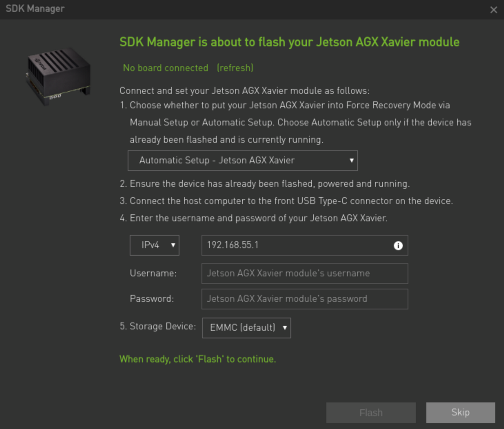Click the Password input field

[x=305, y=299]
